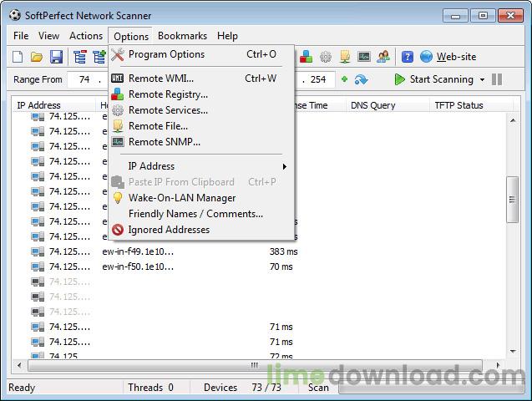Click the 70 ms response time cell
The image size is (532, 401).
pyautogui.click(x=281, y=266)
